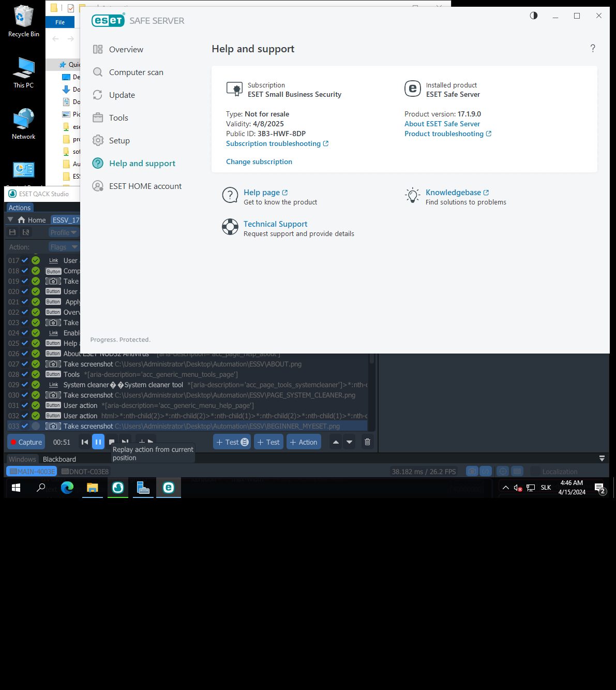Open the Setup section

tap(119, 141)
